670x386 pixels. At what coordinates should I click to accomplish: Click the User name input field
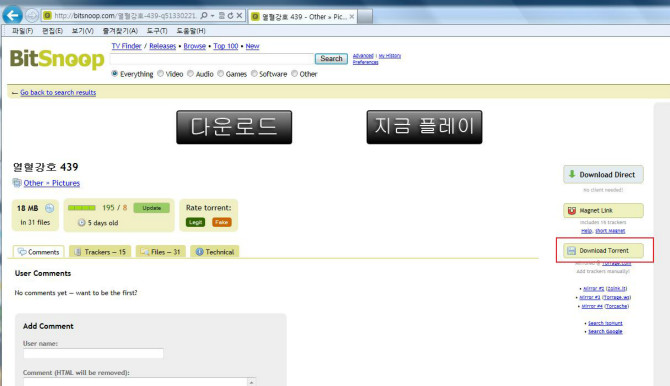click(94, 354)
